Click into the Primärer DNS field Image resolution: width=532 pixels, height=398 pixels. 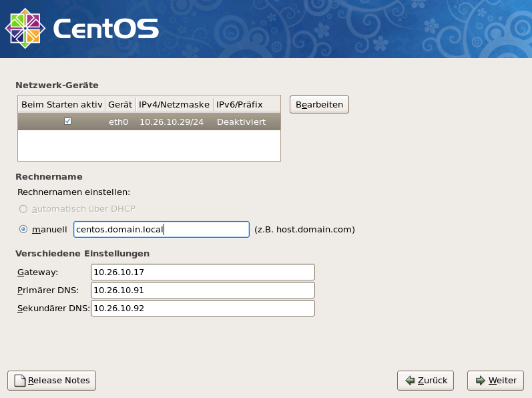tap(202, 290)
